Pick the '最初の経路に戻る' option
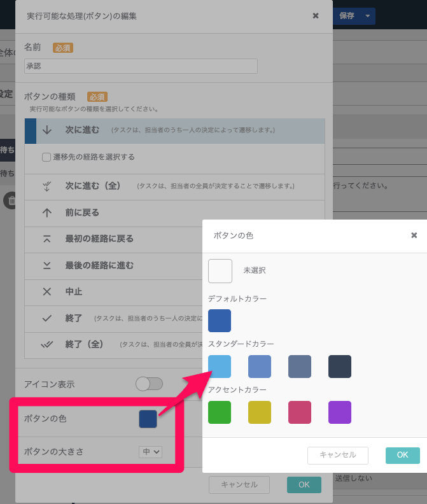This screenshot has width=427, height=504. pyautogui.click(x=99, y=239)
